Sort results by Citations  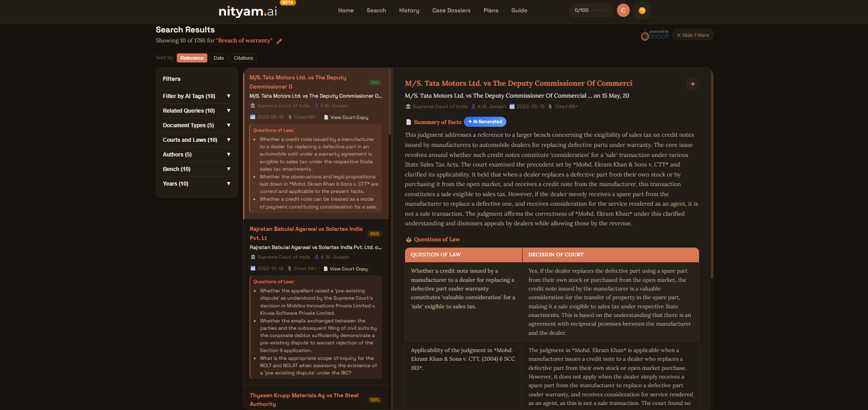tap(243, 58)
